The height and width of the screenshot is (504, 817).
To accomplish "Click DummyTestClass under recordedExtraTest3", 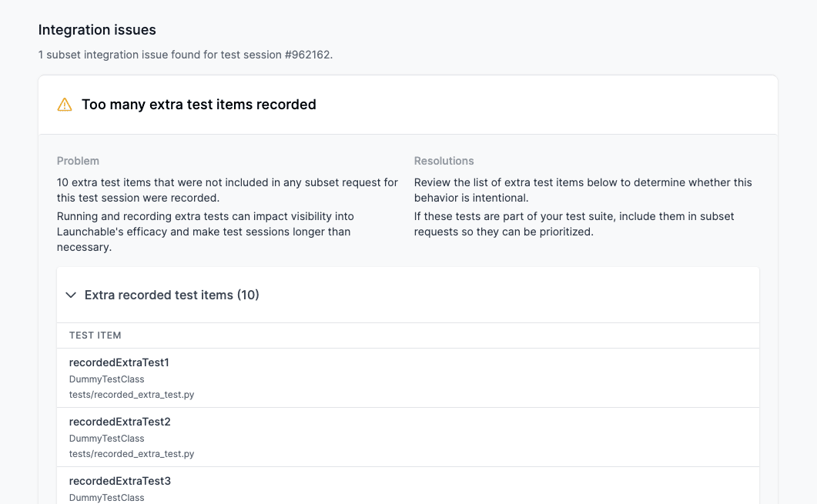I will coord(106,498).
